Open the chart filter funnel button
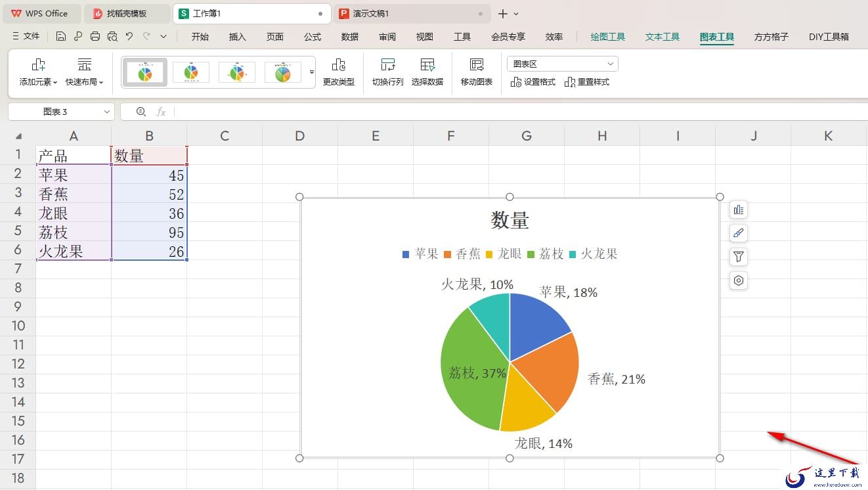Screen dimensions: 868x490 [739, 257]
